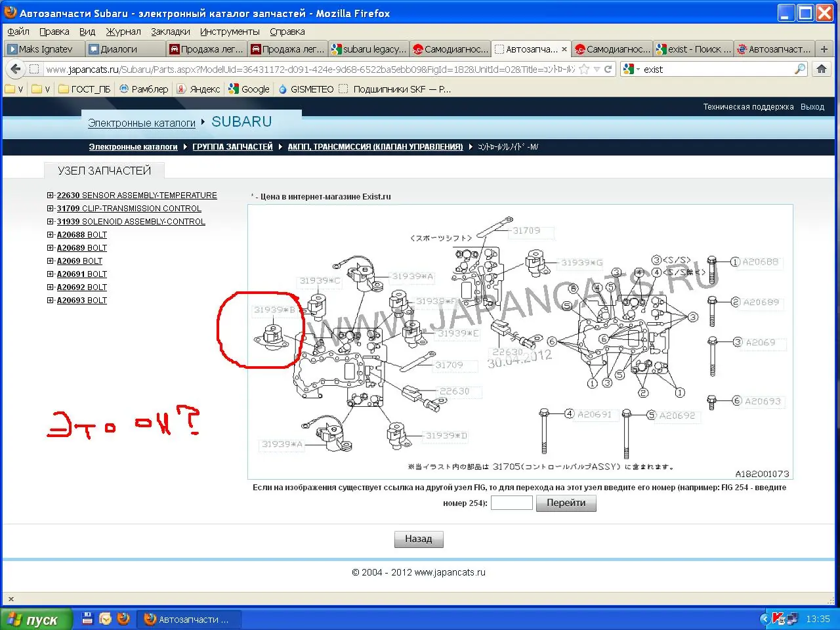Screen dimensions: 840x630
Task: Expand the A20693 BOLT node
Action: pyautogui.click(x=51, y=301)
